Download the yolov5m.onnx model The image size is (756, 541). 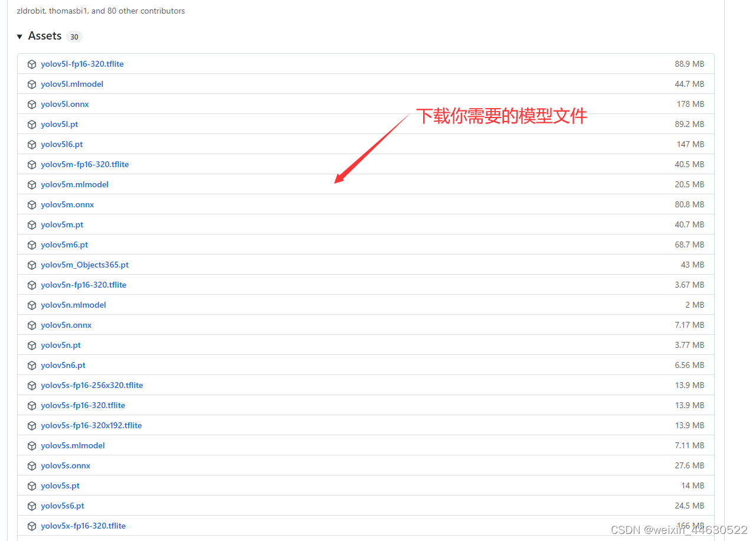67,204
